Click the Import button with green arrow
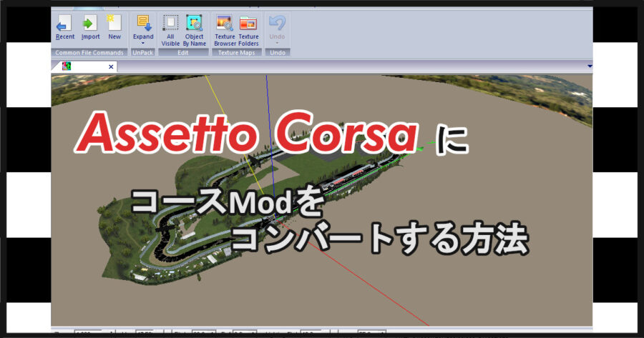 coord(90,28)
